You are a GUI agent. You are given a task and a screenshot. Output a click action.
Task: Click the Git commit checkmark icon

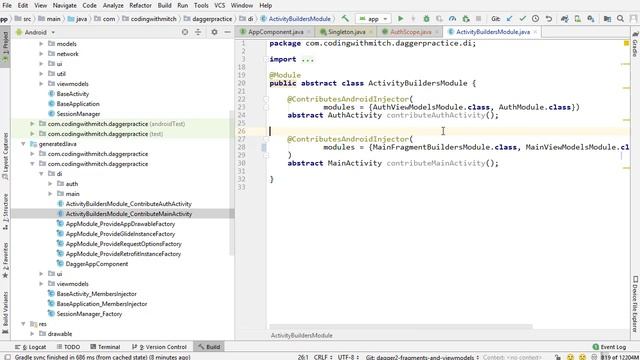522,19
